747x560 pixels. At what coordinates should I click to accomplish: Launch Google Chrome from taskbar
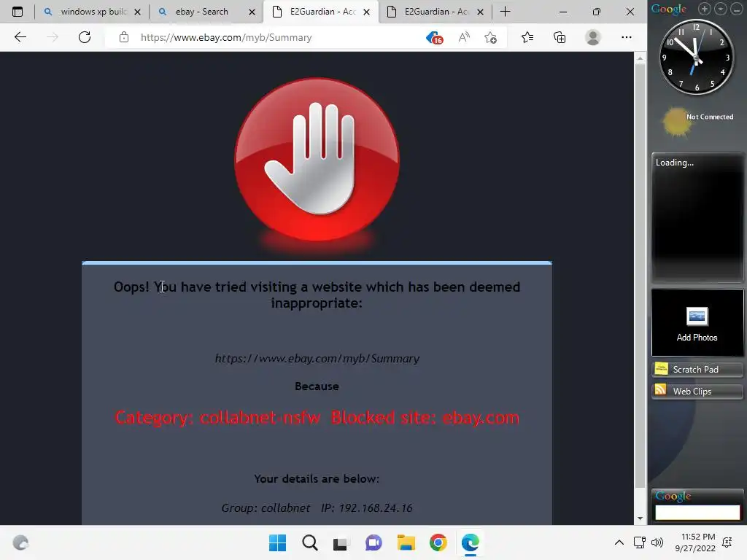[x=438, y=542]
